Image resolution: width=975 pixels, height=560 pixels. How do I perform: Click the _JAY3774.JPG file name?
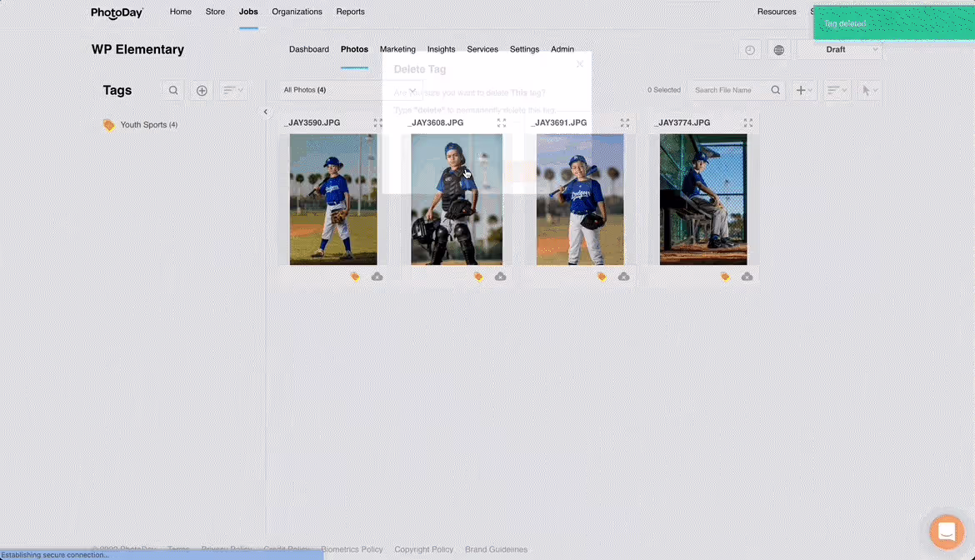click(682, 123)
